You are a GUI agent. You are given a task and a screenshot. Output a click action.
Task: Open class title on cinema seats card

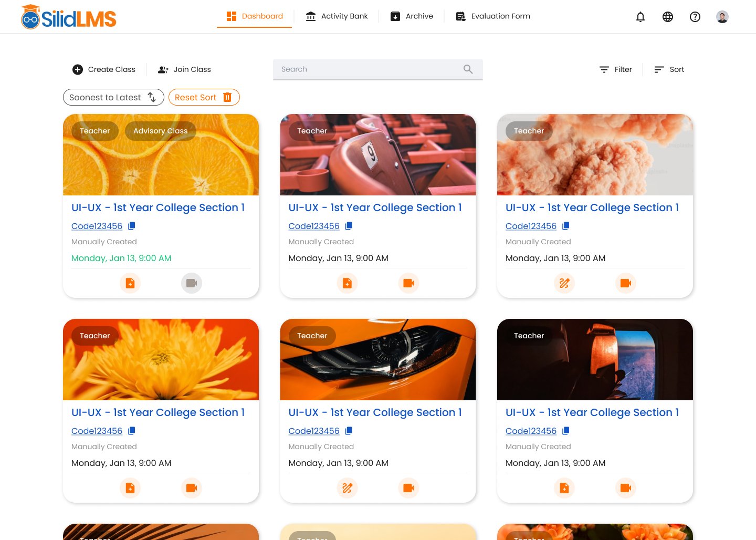[375, 207]
